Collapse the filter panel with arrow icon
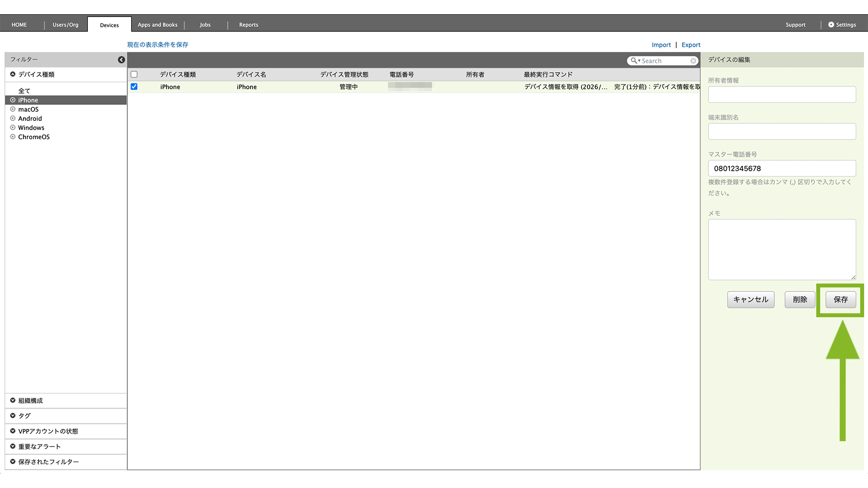Screen dimensions: 868x488 pyautogui.click(x=122, y=60)
